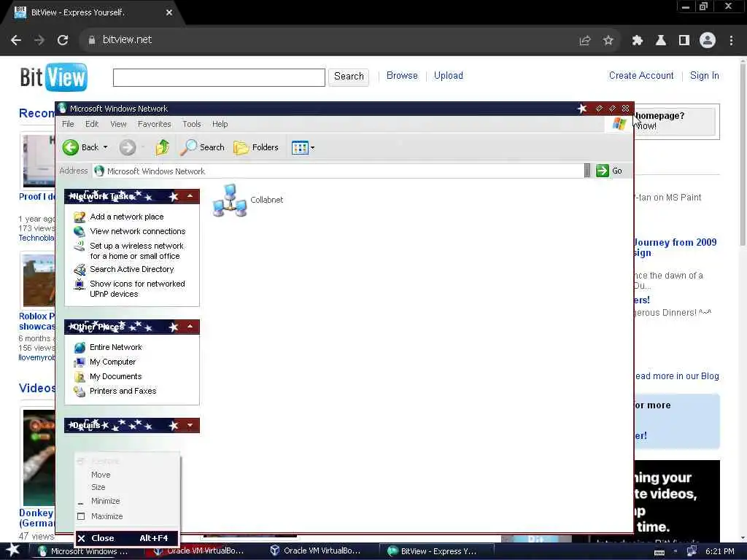747x560 pixels.
Task: Click the Explorer window title bar icon
Action: point(63,108)
